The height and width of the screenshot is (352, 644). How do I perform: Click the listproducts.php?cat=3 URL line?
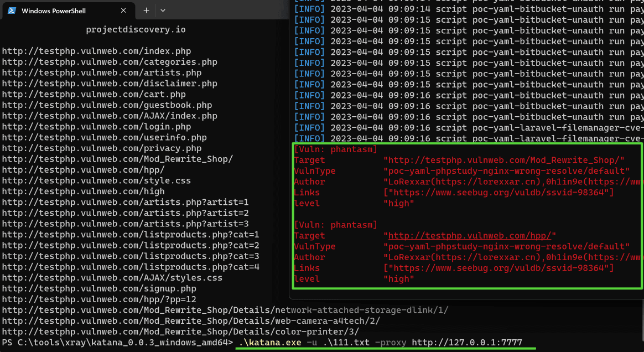pyautogui.click(x=131, y=256)
